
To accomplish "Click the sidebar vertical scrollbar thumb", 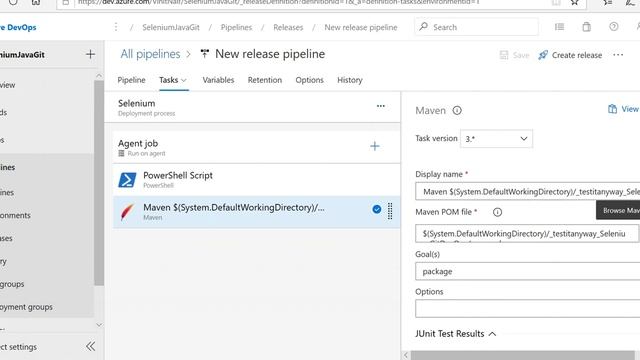I will (x=99, y=183).
